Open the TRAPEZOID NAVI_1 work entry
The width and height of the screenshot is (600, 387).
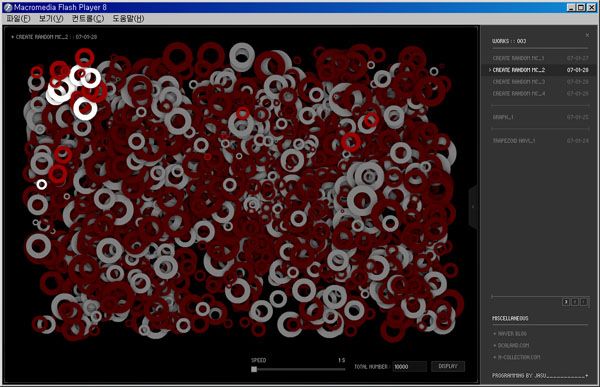540,141
